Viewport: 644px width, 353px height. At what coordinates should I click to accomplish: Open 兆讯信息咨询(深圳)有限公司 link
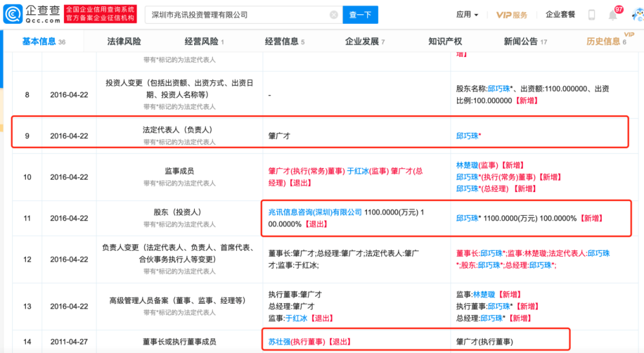[315, 212]
